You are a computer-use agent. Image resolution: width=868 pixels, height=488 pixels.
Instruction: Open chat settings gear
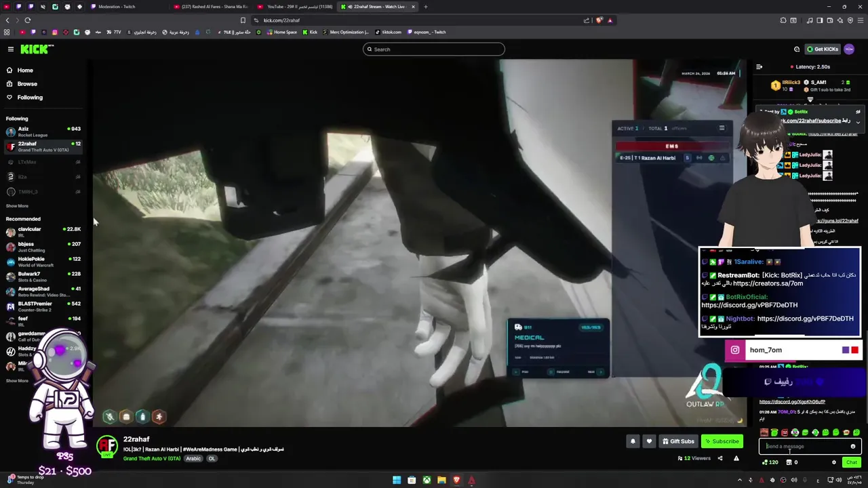point(834,462)
